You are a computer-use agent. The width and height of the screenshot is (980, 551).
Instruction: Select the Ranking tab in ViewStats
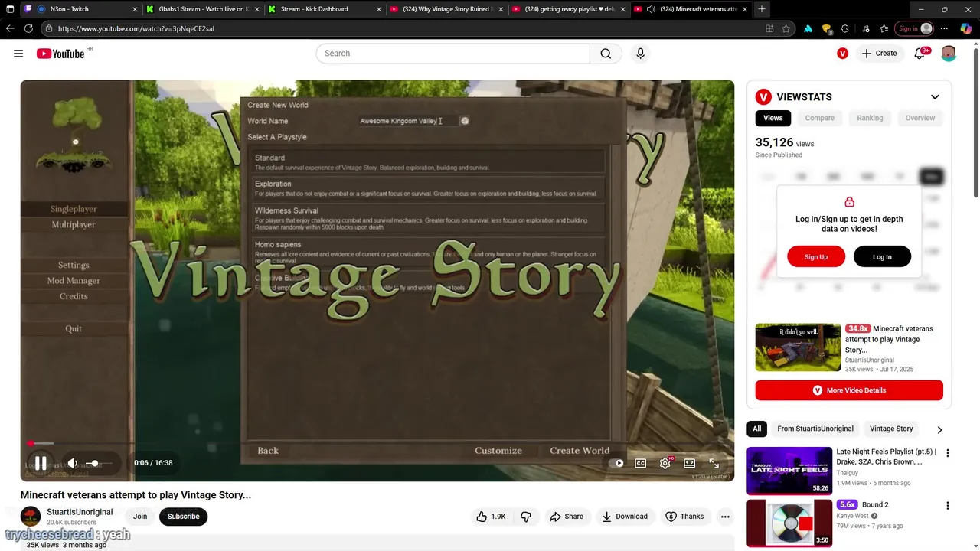click(x=870, y=118)
